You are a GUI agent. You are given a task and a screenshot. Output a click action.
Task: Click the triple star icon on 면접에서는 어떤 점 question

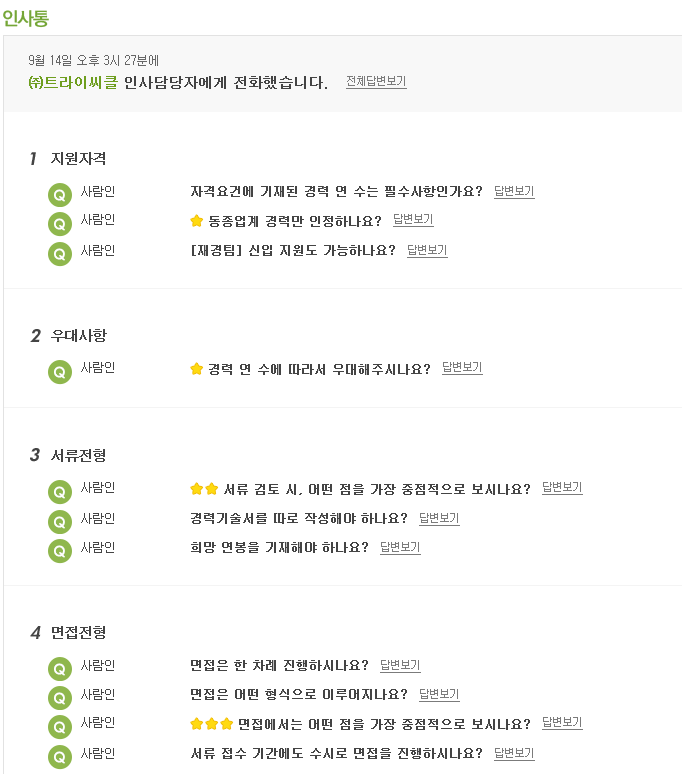(211, 724)
